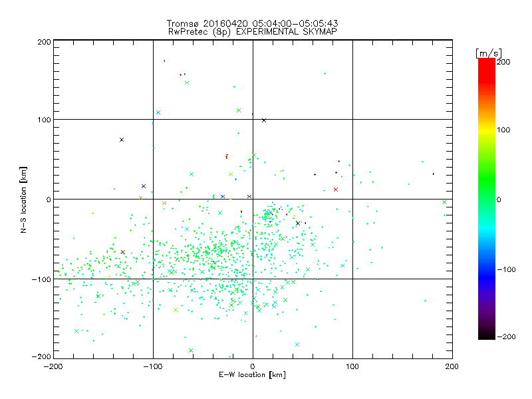Screen dimensions: 532x399
Task: Click the colorbar tick label "-200"
Action: 506,336
